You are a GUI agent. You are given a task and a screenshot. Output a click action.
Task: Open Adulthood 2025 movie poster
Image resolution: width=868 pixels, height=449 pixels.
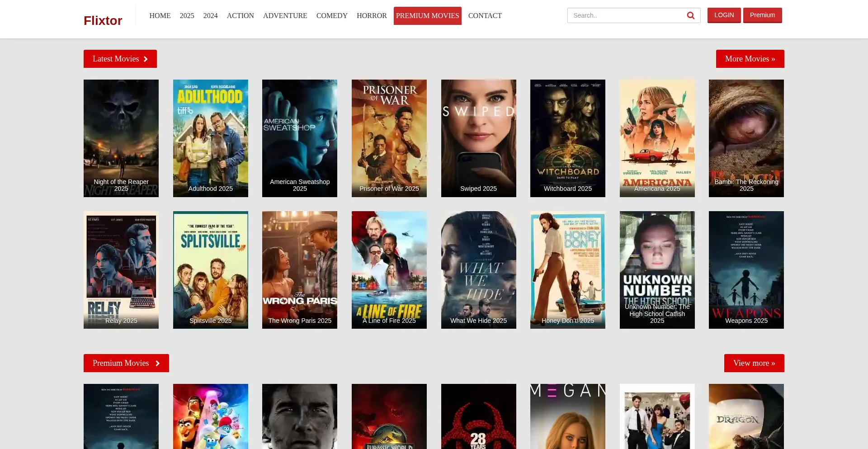click(211, 138)
